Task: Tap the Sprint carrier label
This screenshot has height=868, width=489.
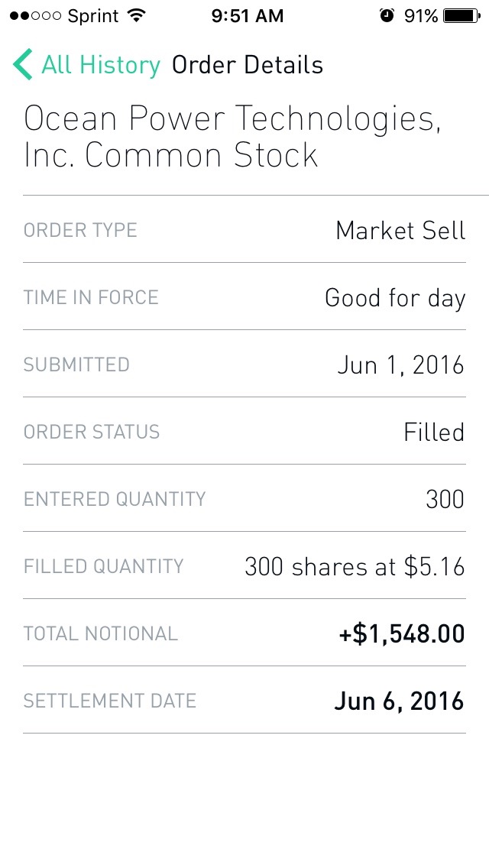Action: coord(93,16)
